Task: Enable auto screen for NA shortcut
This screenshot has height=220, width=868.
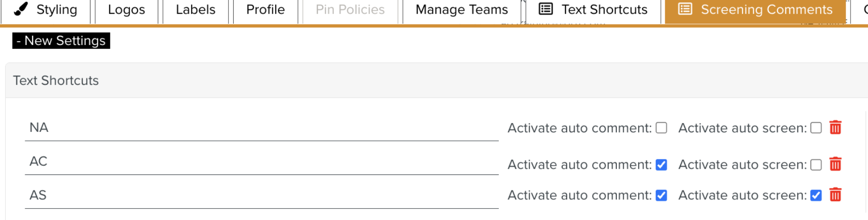Action: (816, 128)
